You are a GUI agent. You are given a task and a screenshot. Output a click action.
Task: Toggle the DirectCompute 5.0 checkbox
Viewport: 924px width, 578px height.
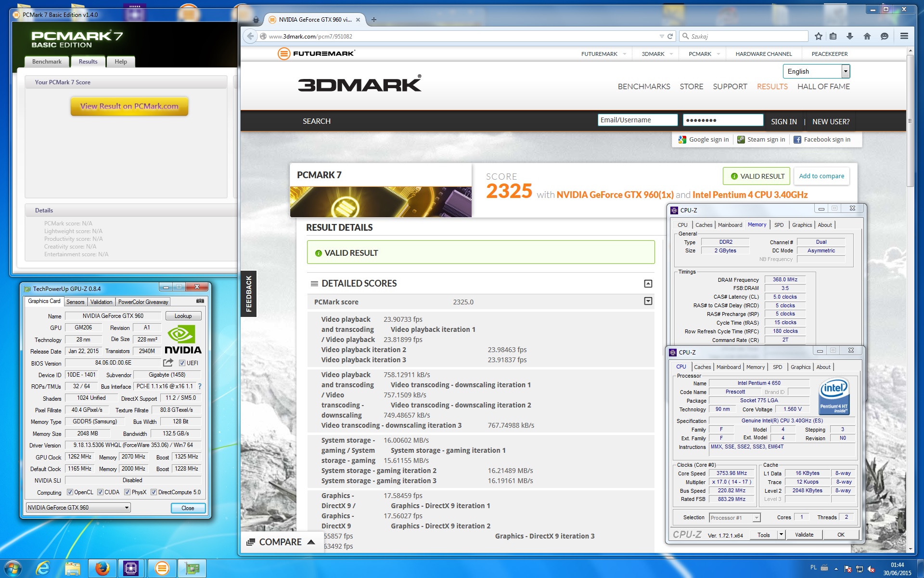(x=154, y=492)
